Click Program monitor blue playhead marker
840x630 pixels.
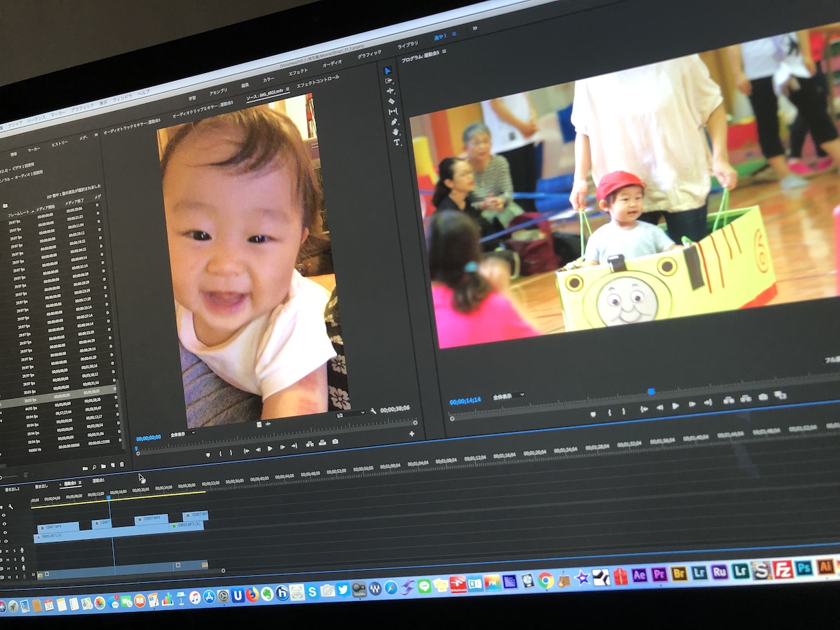651,391
